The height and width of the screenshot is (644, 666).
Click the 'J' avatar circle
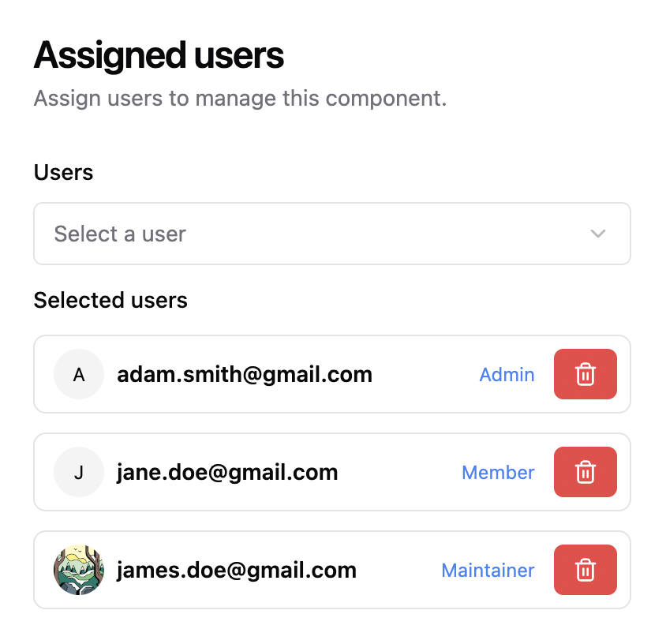point(79,472)
